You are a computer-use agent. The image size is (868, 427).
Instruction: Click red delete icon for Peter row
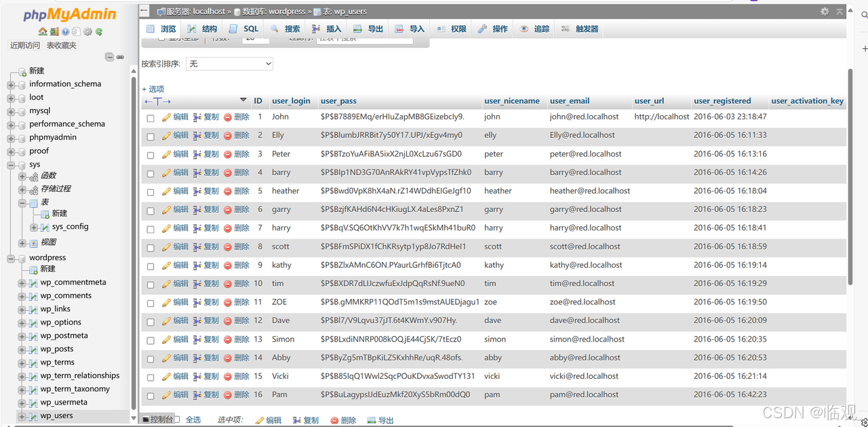[x=228, y=154]
